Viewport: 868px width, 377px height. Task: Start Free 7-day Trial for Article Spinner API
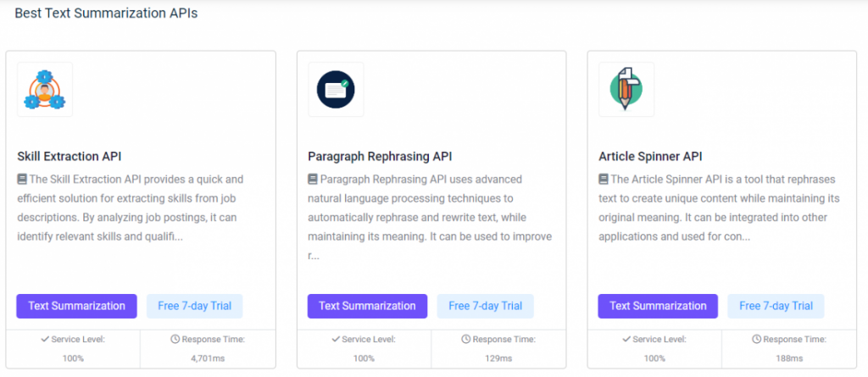(776, 306)
